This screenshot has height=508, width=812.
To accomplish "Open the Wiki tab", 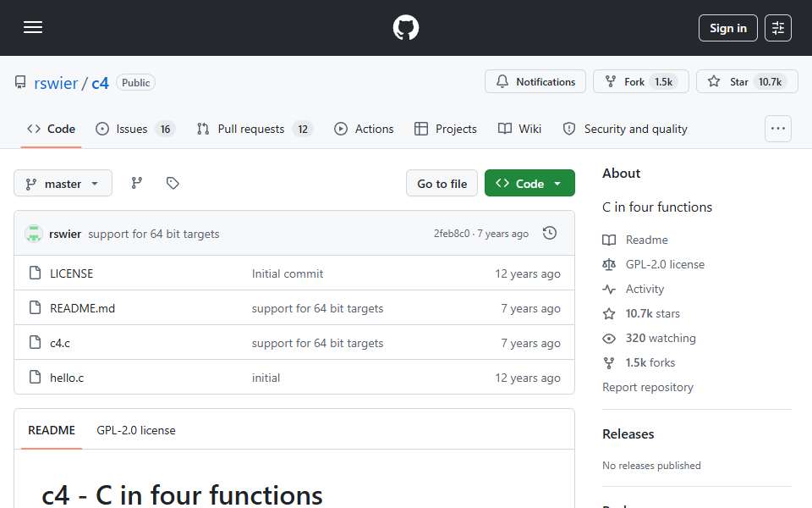I will point(519,129).
